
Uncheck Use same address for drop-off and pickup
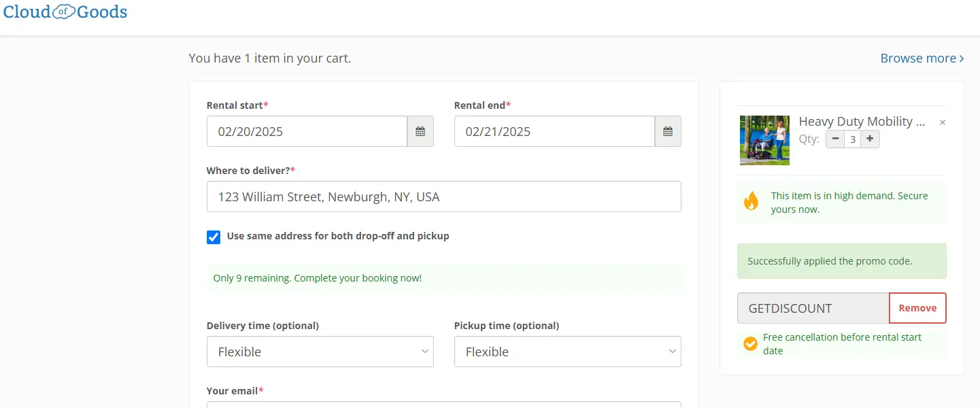click(x=214, y=237)
